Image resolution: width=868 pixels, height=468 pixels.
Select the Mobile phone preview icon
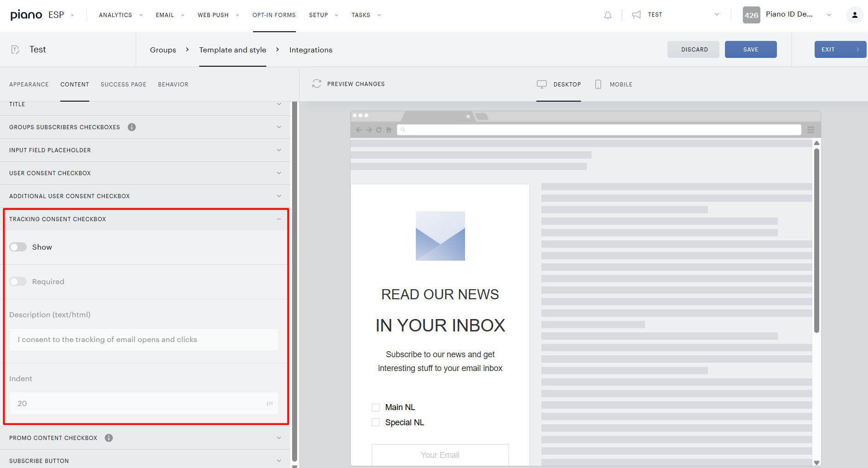(x=598, y=84)
